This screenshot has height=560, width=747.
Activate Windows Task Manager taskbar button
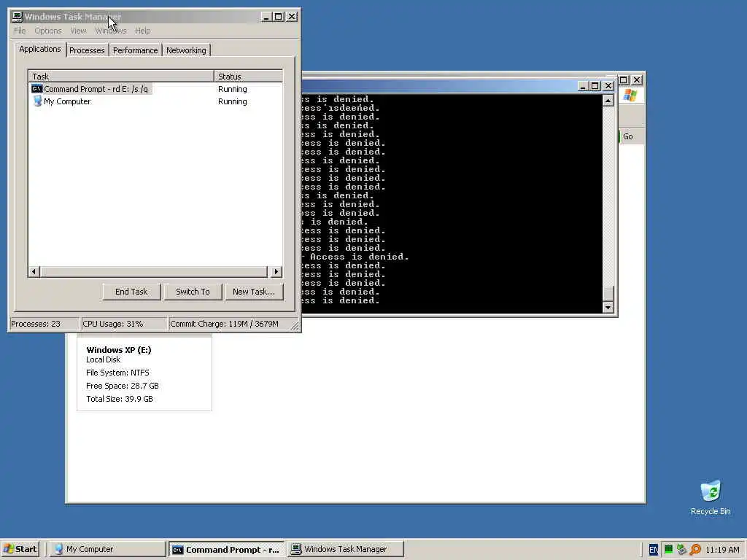[346, 549]
